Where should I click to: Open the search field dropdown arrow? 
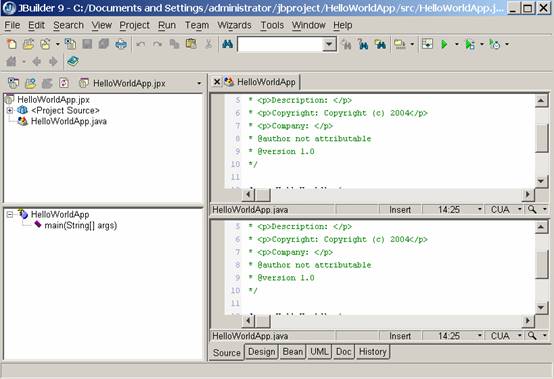click(329, 45)
